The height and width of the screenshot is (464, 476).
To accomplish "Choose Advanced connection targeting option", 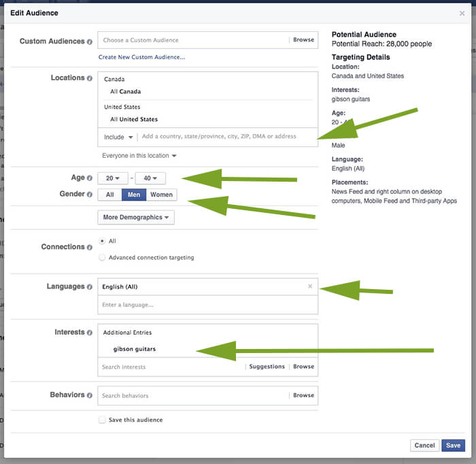I will pyautogui.click(x=102, y=258).
